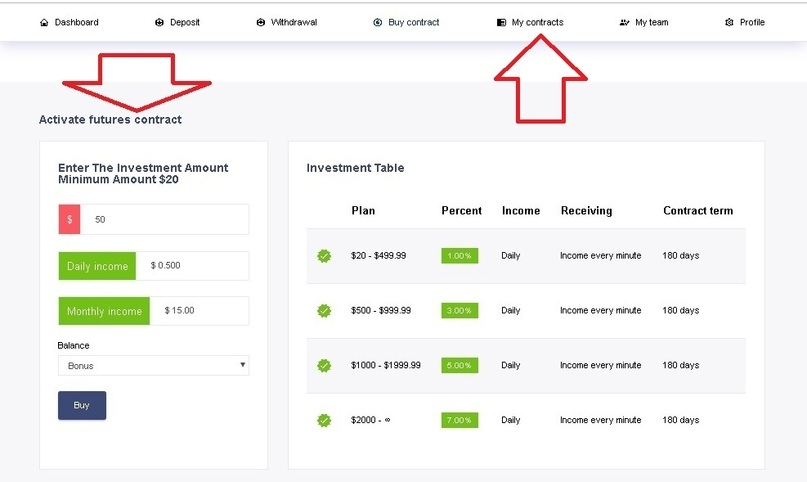The image size is (807, 482).
Task: Click green checkmark for $1000 - $1999.99 plan
Action: point(324,366)
